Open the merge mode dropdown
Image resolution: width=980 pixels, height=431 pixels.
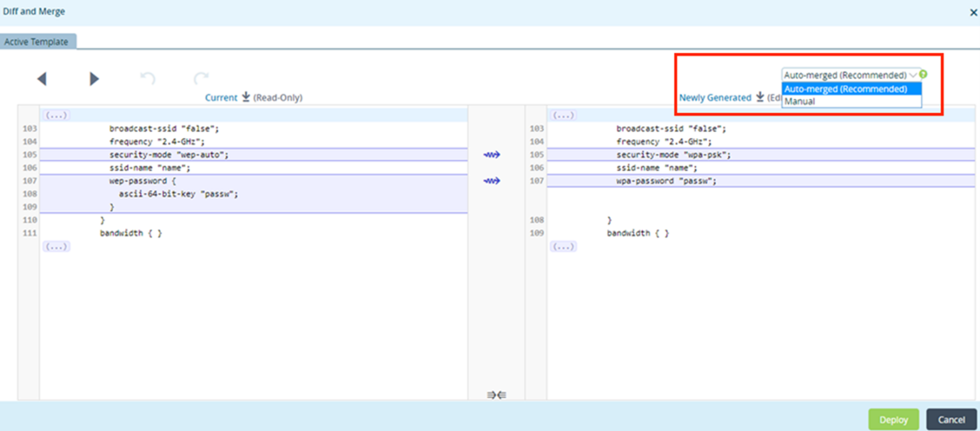tap(914, 75)
